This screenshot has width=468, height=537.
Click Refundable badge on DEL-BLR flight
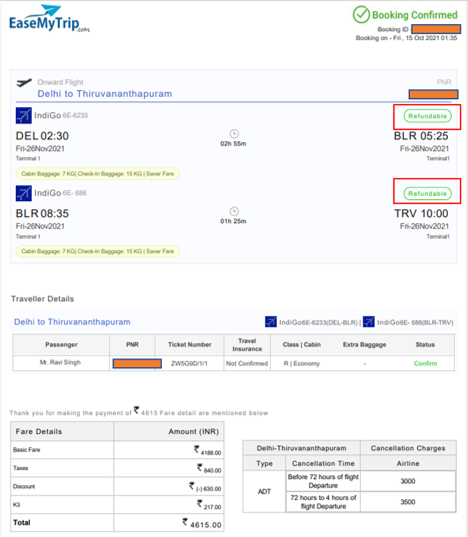pyautogui.click(x=427, y=116)
